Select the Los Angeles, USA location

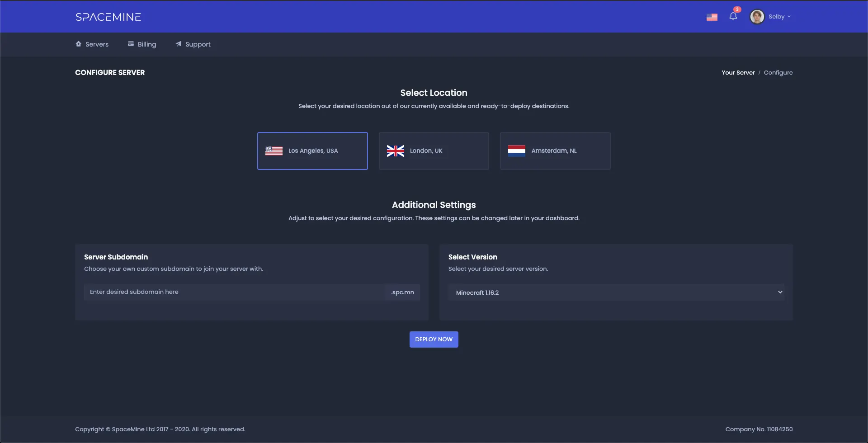pos(312,151)
